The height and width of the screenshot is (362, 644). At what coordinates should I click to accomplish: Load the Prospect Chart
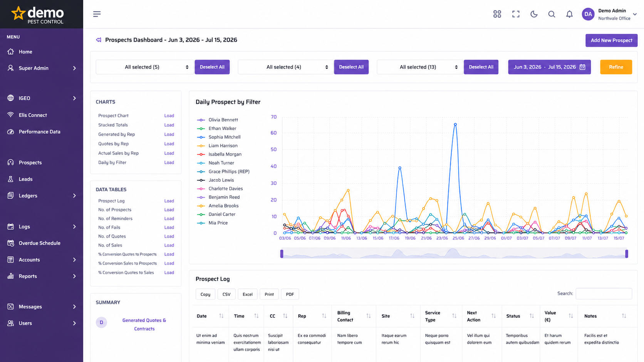(x=169, y=116)
